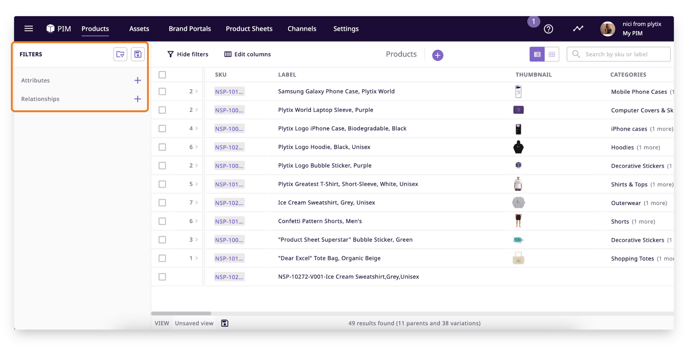Open the hamburger menu icon

pyautogui.click(x=29, y=29)
